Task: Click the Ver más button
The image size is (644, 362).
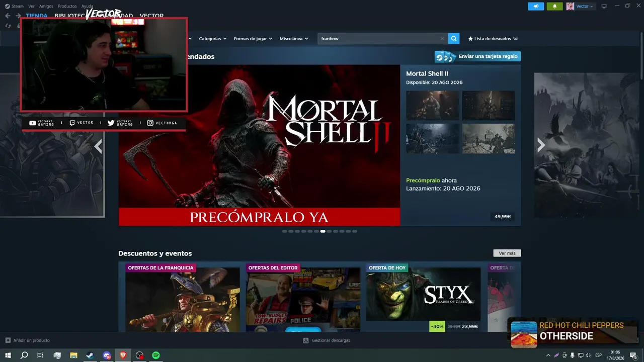Action: 507,253
